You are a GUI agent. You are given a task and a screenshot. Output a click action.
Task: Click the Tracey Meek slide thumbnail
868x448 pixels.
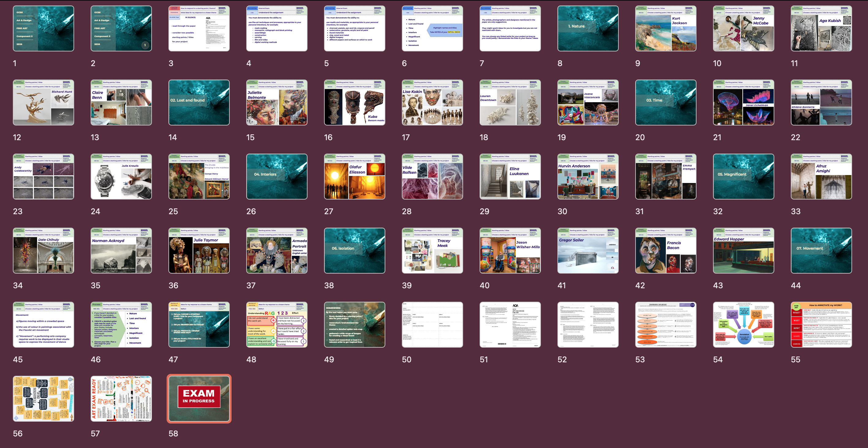pyautogui.click(x=432, y=251)
